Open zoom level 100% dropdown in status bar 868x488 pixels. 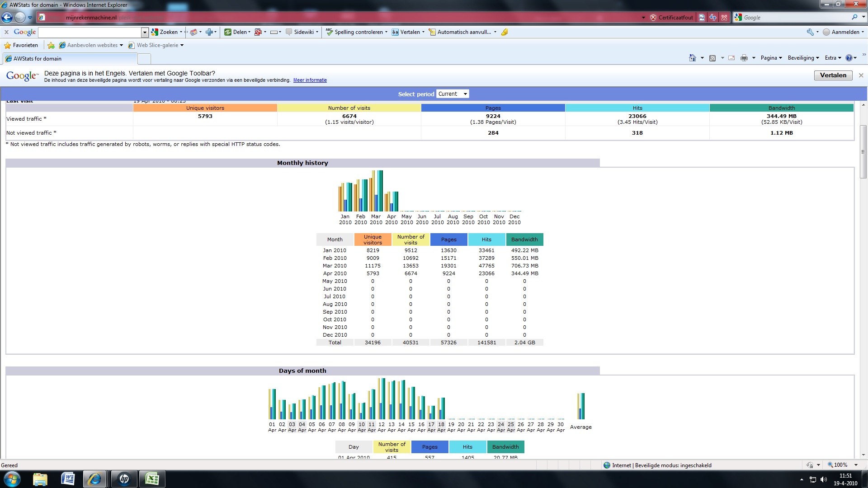click(x=855, y=465)
